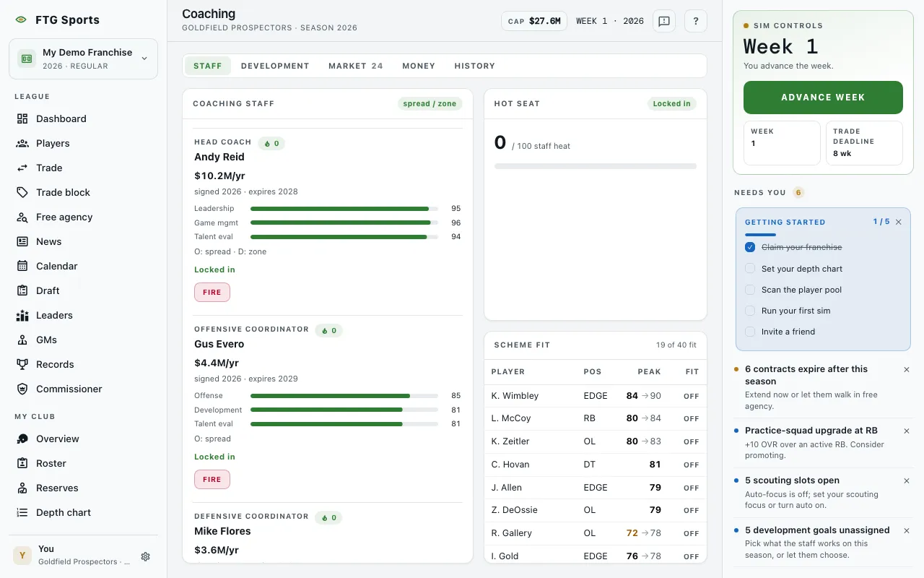Screen dimensions: 924x578
Task: Click the News newspaper icon
Action: 22,241
